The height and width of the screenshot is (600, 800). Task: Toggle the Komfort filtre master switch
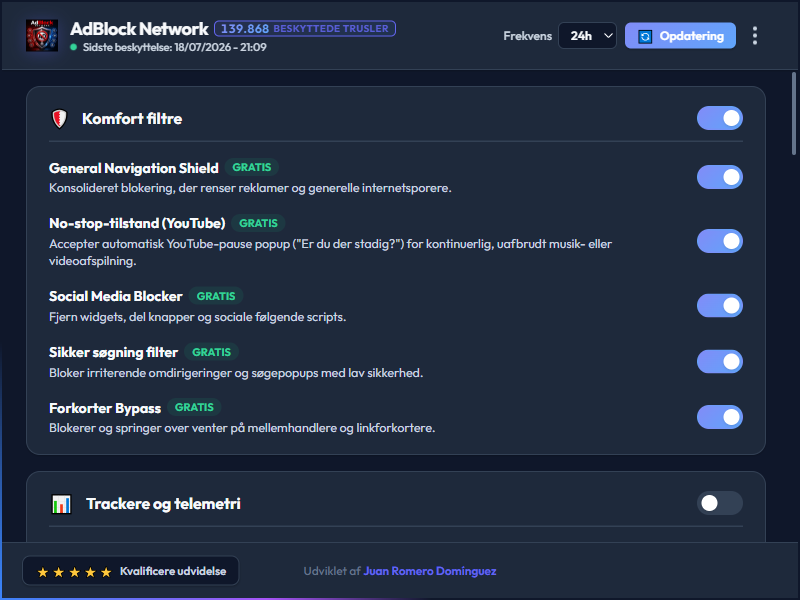(x=719, y=118)
